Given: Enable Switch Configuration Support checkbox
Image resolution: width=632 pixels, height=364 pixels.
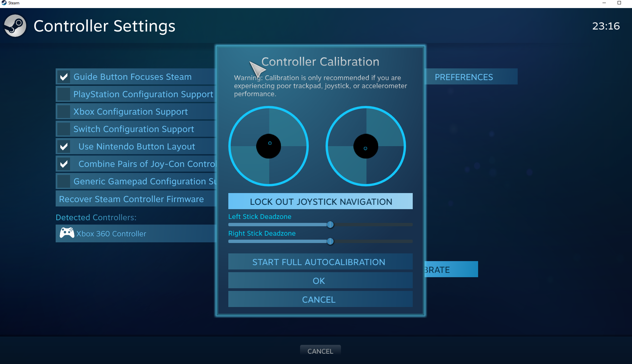Looking at the screenshot, I should coord(64,129).
